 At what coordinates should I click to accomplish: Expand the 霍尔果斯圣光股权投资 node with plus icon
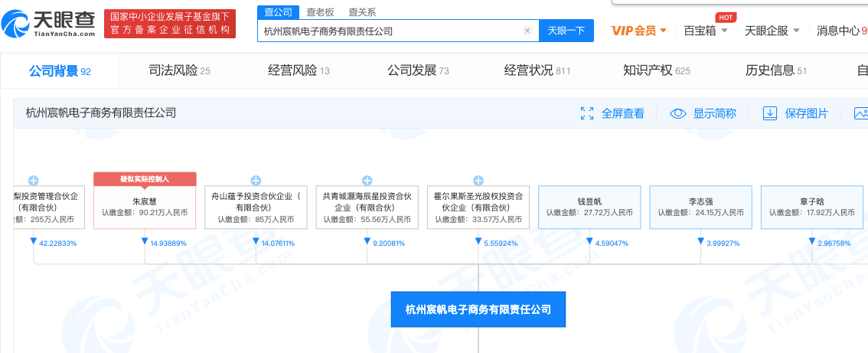coord(478,181)
